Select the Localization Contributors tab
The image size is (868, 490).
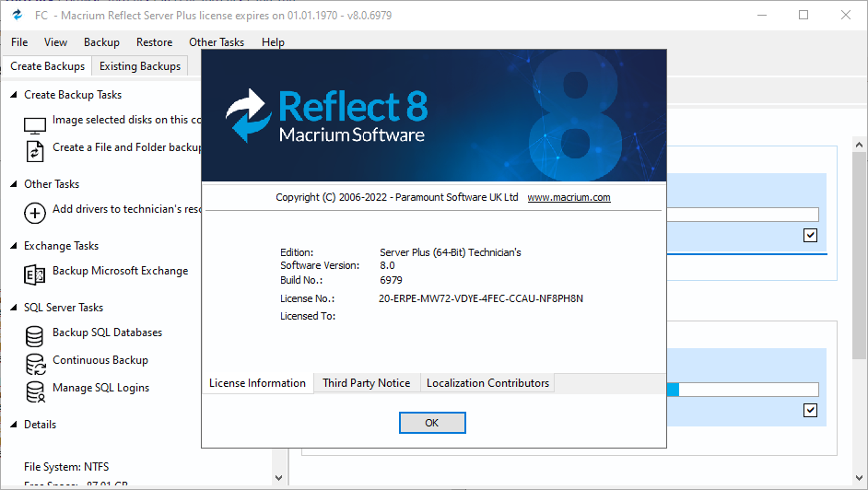tap(487, 383)
